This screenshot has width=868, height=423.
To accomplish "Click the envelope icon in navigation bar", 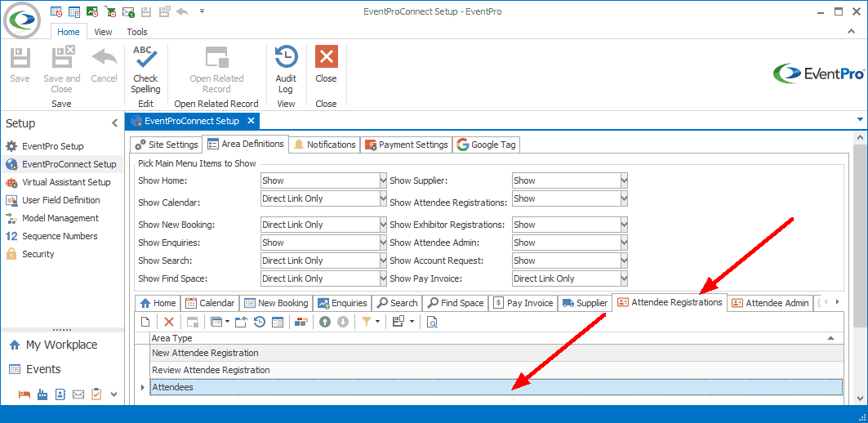I will [78, 394].
